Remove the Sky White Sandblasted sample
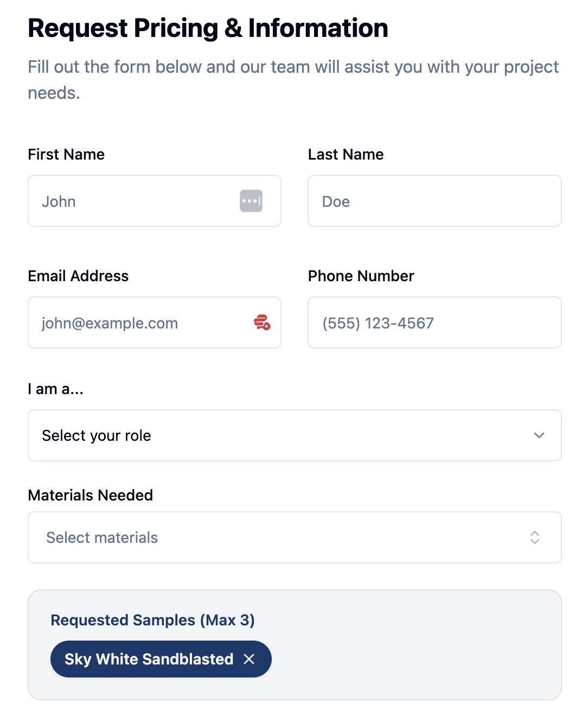The height and width of the screenshot is (722, 588). coord(249,659)
